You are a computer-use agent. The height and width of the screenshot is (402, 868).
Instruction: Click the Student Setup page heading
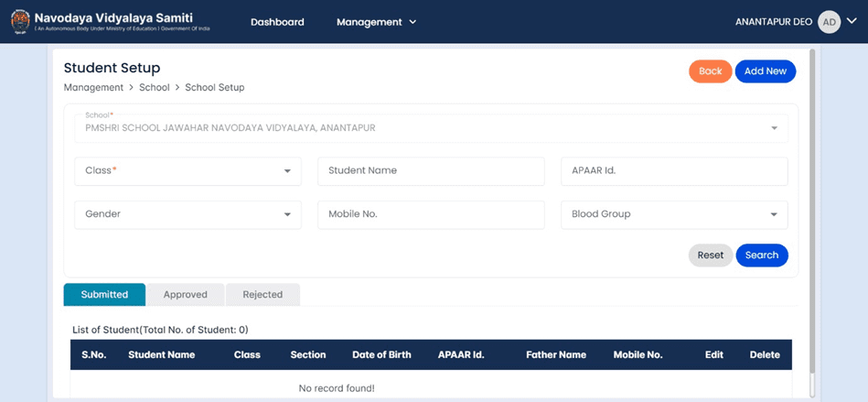pyautogui.click(x=112, y=68)
